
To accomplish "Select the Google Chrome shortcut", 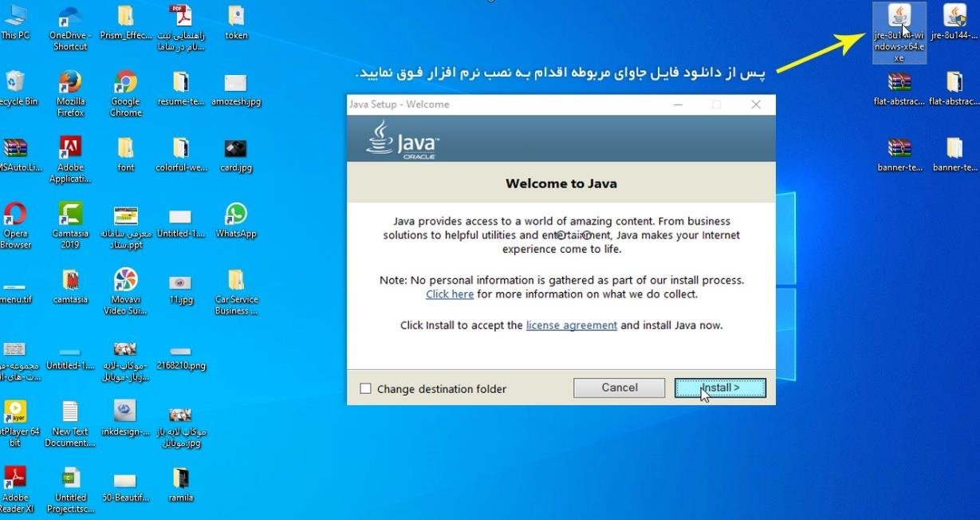I will click(x=125, y=93).
